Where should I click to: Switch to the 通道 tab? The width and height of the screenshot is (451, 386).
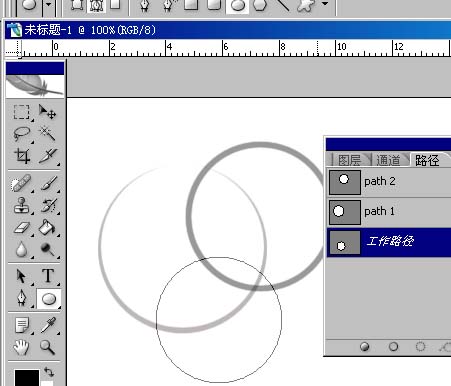pyautogui.click(x=389, y=160)
